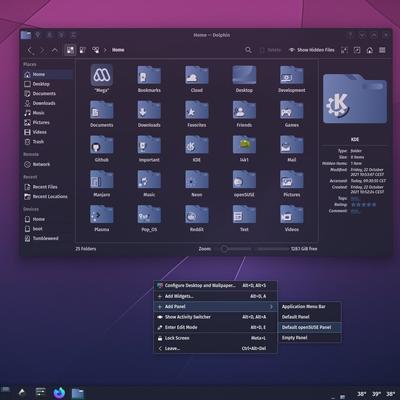Select Desktop in the Places sidebar

coord(48,84)
